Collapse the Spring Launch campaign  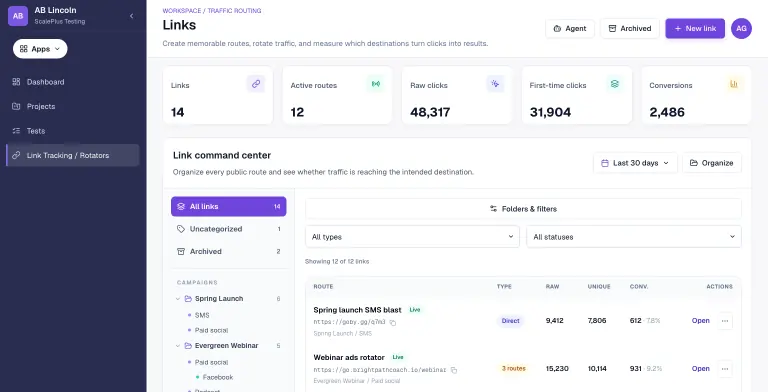(x=178, y=299)
